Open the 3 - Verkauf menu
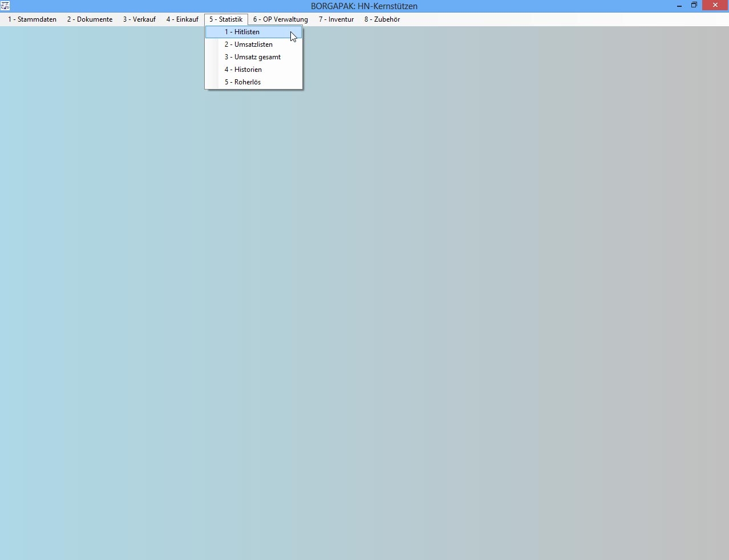Screen dimensions: 729x560 (x=139, y=19)
